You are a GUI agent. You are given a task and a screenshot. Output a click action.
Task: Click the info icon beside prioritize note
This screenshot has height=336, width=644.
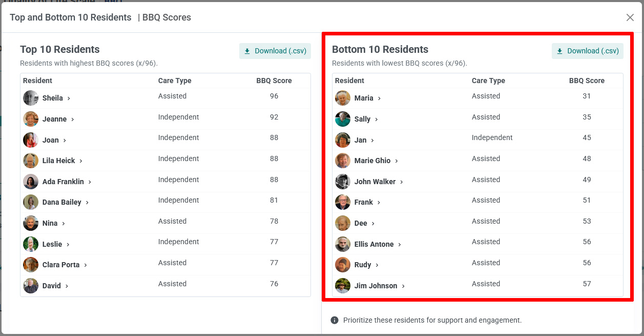[x=335, y=320]
